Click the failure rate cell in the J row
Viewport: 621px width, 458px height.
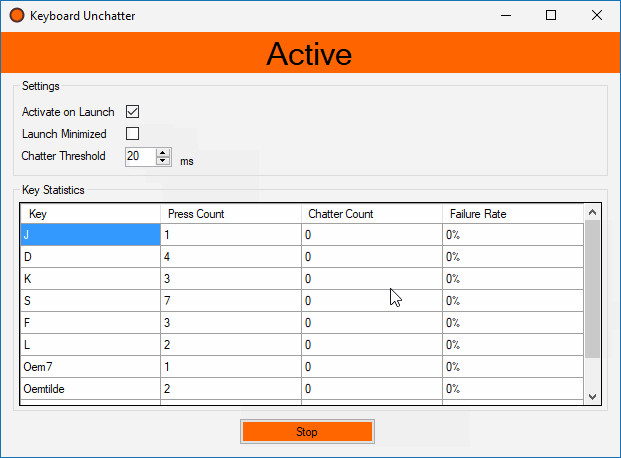(513, 235)
